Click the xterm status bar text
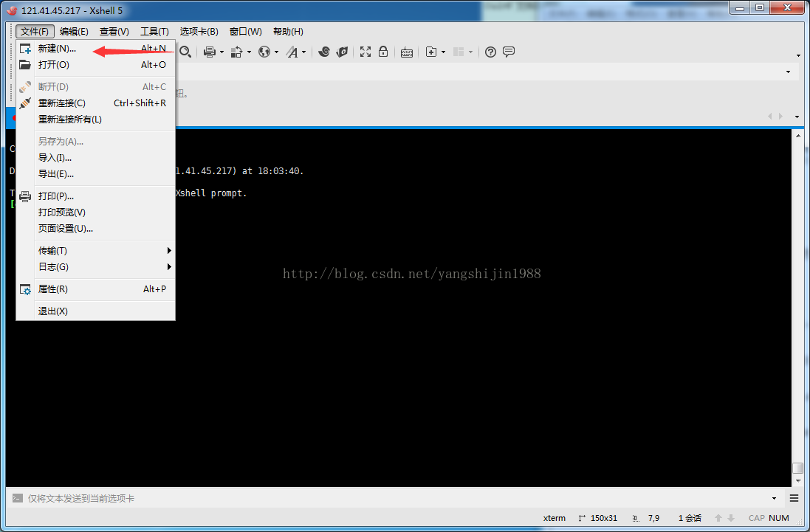Viewport: 810px width, 532px height. coord(555,518)
